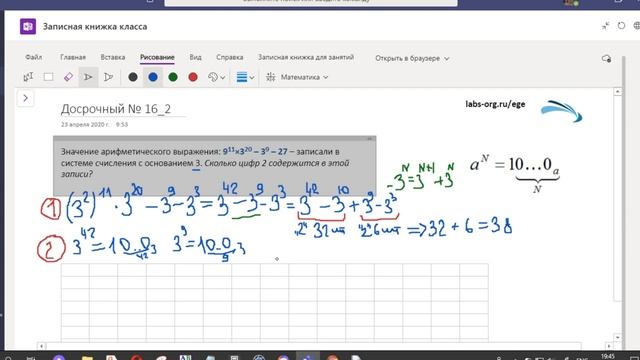Pick the green ink color
Screen dimensions: 640x360
[173, 77]
